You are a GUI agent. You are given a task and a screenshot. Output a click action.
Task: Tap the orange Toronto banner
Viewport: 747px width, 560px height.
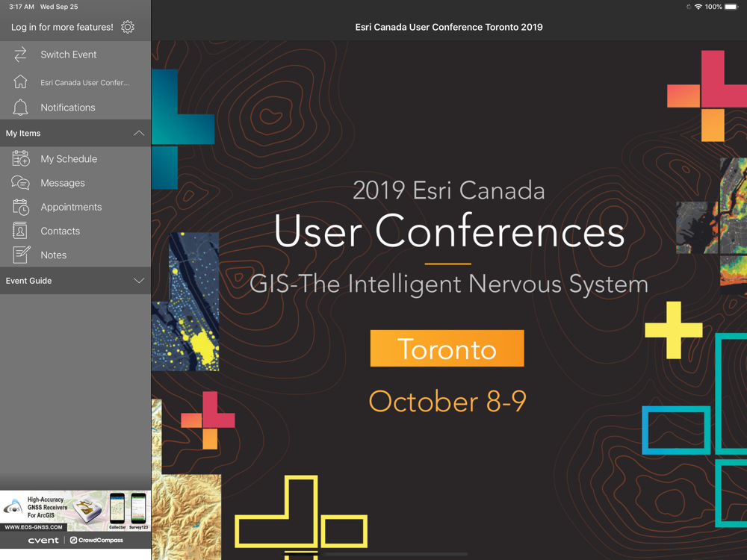pos(447,348)
